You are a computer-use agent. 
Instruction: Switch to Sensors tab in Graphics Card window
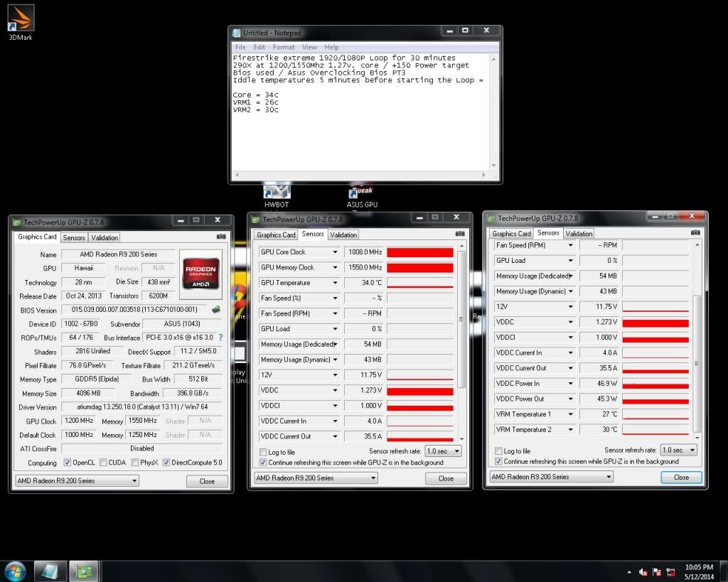click(74, 237)
